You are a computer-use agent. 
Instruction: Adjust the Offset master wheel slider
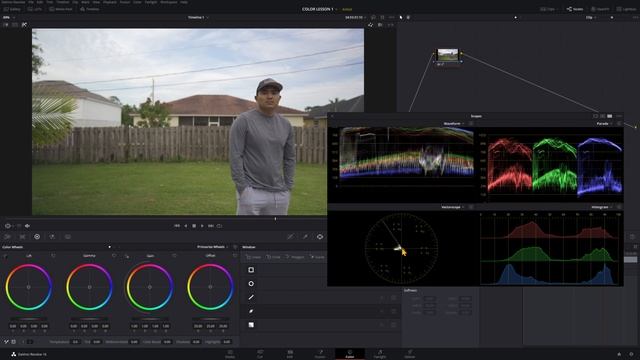coord(210,318)
